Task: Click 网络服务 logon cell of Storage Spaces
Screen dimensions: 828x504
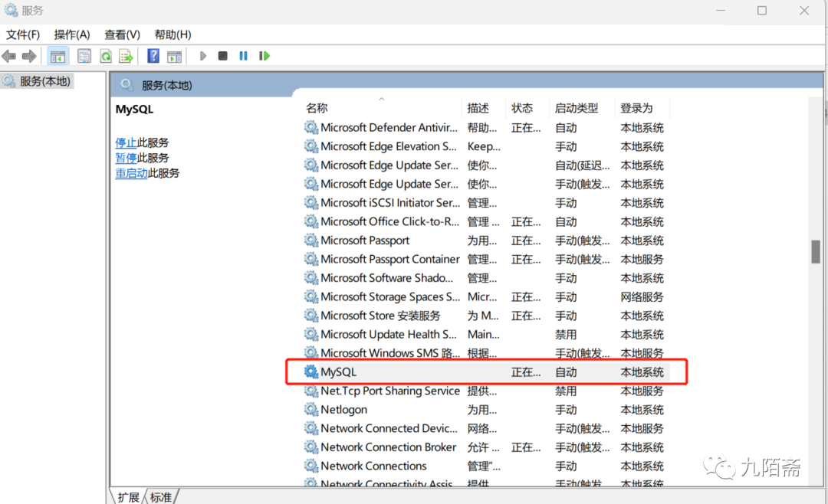Action: 642,297
